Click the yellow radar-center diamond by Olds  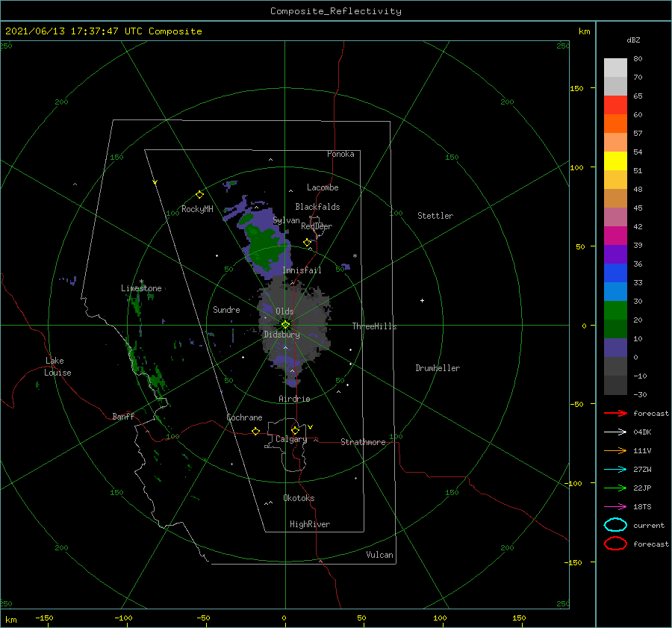(285, 325)
